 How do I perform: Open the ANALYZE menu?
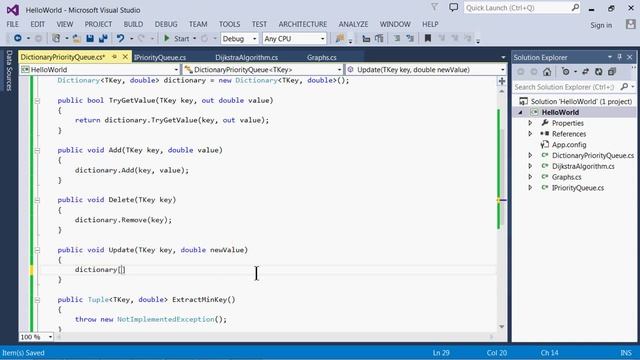[x=353, y=24]
